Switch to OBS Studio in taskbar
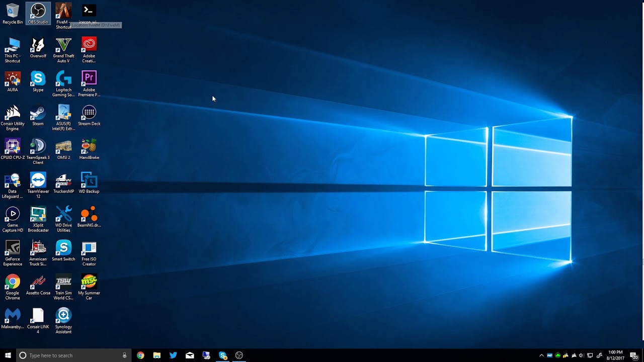644x362 pixels. pos(239,355)
